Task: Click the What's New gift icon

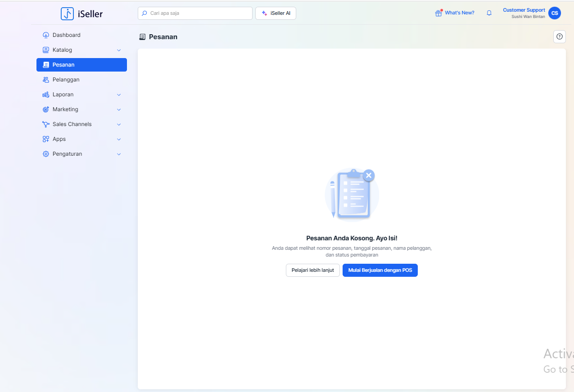Action: [x=438, y=13]
